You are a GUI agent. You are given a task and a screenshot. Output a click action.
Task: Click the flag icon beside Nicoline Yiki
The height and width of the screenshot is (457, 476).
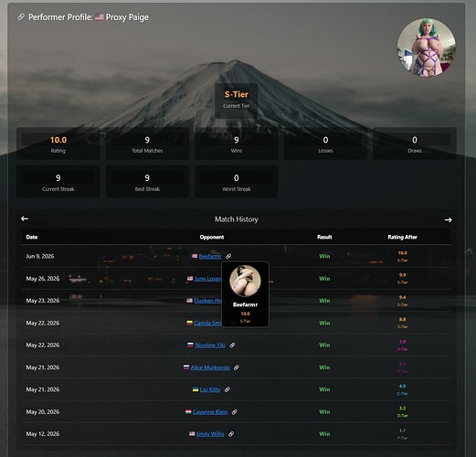[x=190, y=345]
